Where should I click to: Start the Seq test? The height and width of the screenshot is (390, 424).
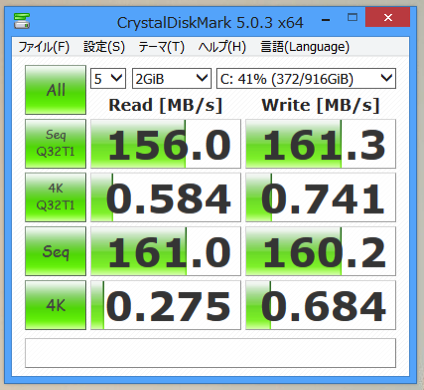click(56, 251)
